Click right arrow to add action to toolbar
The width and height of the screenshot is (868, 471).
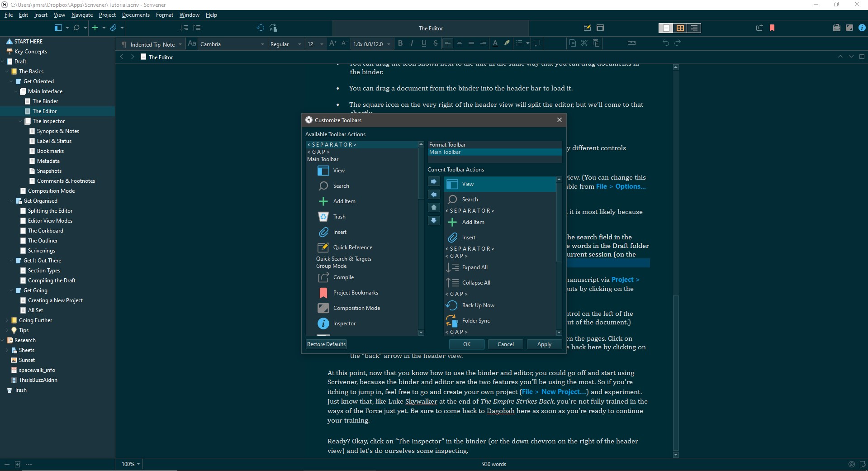click(434, 181)
